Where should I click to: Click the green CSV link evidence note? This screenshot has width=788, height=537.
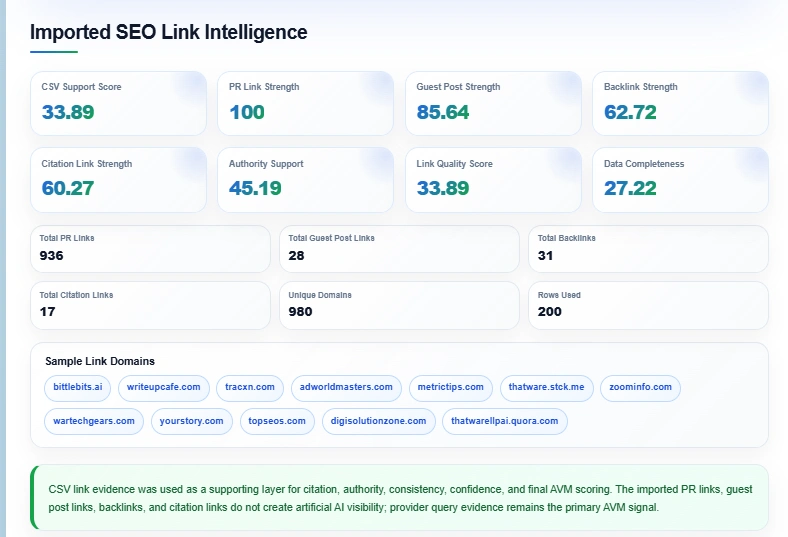click(400, 498)
